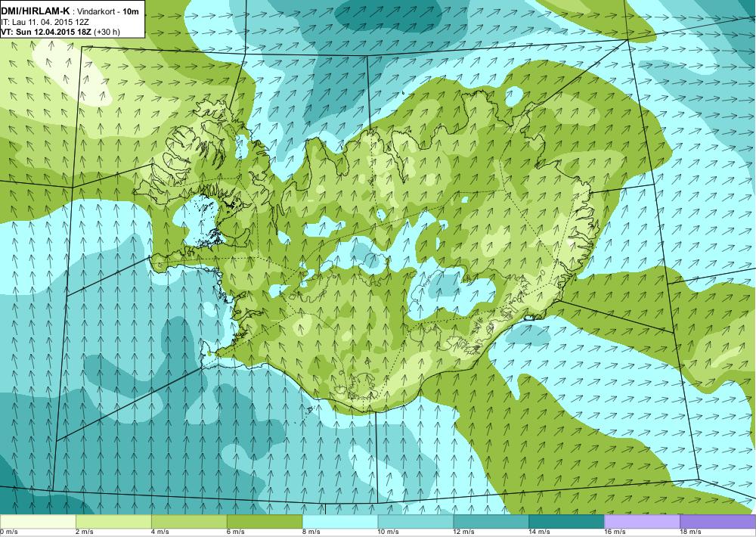This screenshot has height=537, width=756.
Task: Select the 12–14 m/s teal legend swatch
Action: 491,521
